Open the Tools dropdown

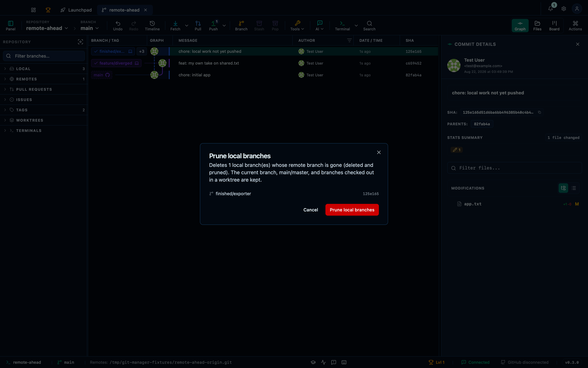click(297, 26)
